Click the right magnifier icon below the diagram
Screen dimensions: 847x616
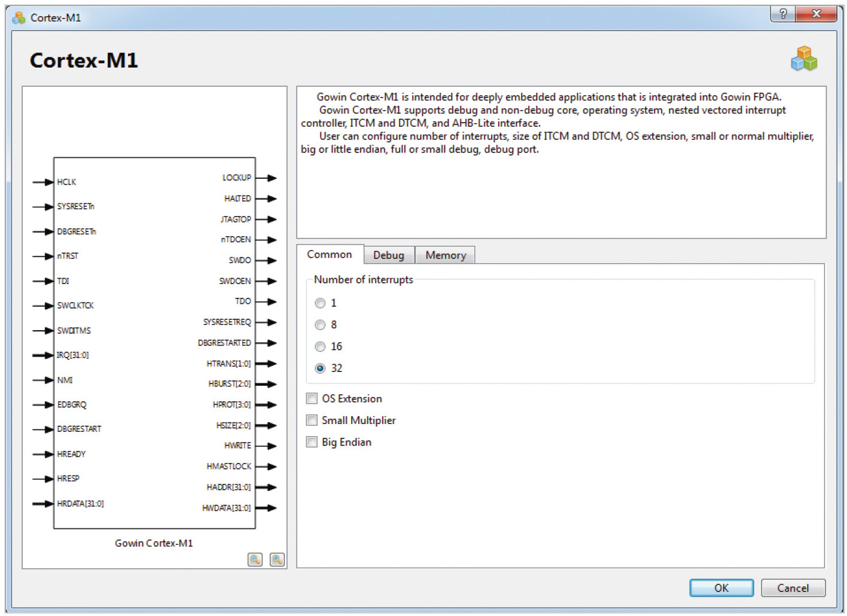coord(277,560)
